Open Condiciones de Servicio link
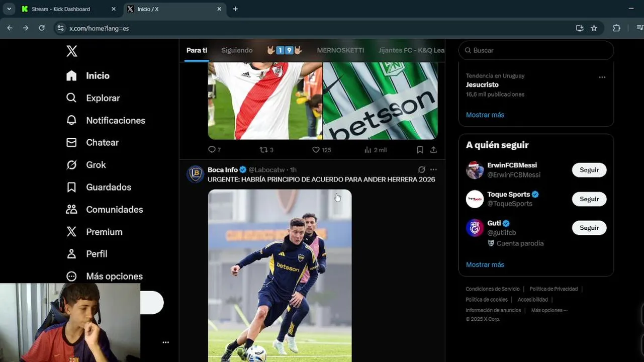 point(493,289)
